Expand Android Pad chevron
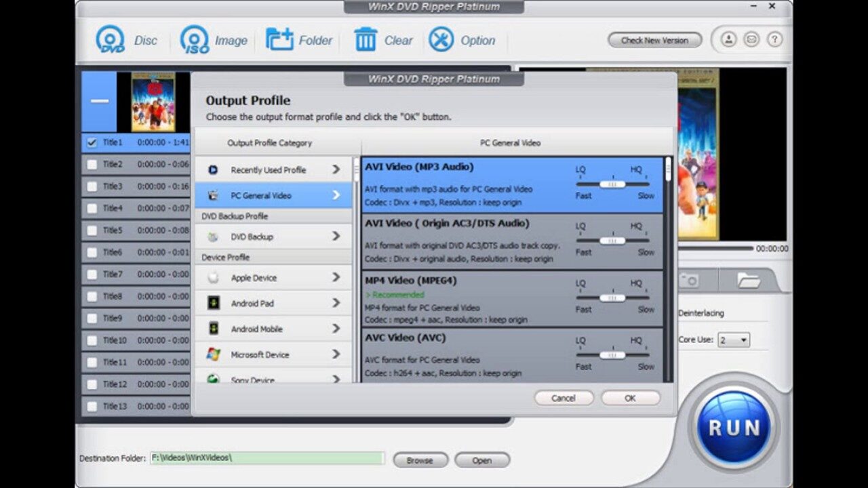 pos(336,303)
